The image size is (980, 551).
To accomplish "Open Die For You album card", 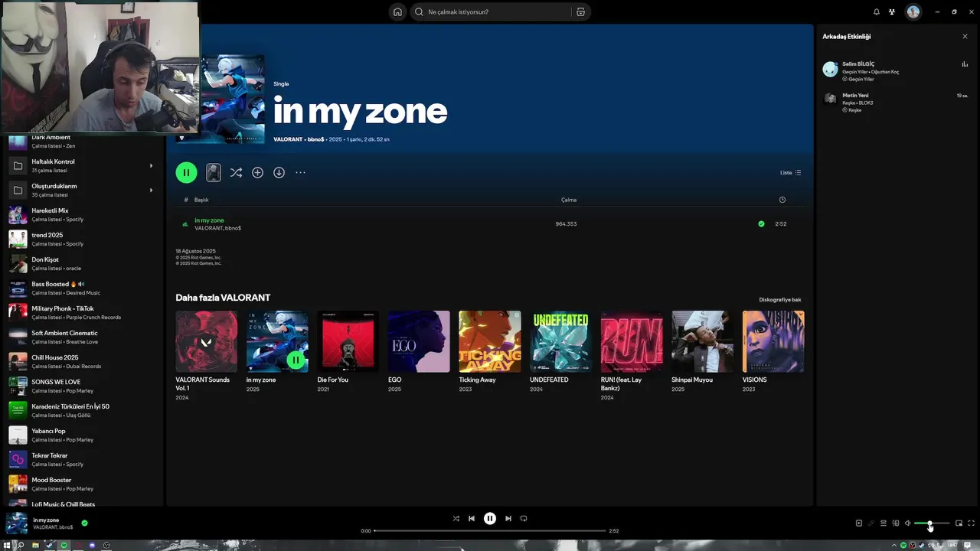I will [x=348, y=352].
